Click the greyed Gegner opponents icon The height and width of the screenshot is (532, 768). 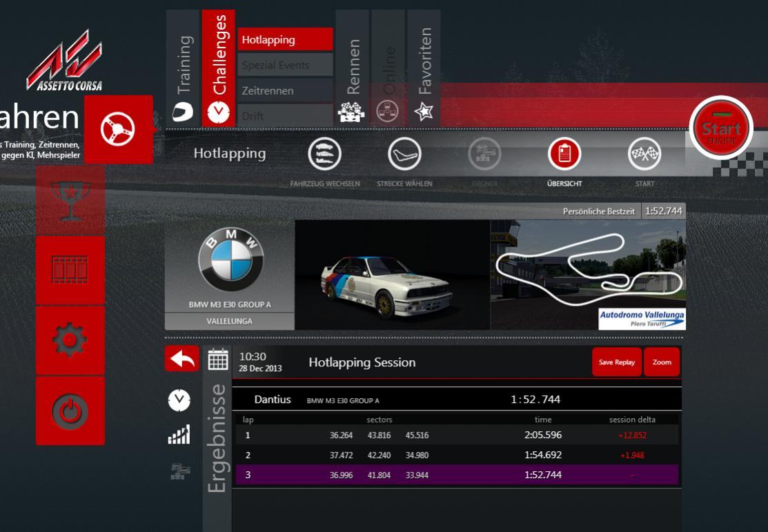coord(484,154)
